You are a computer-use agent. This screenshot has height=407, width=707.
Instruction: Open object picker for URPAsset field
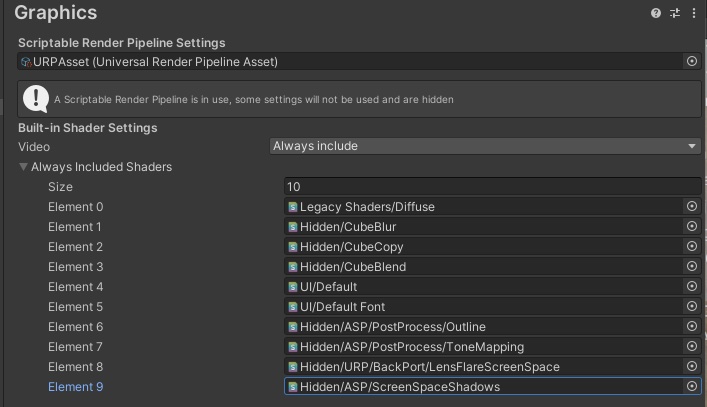(691, 62)
